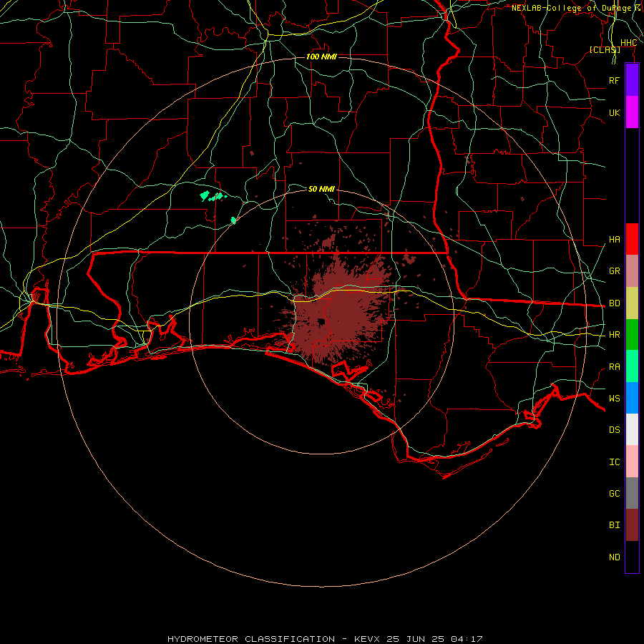
Task: Select the GC gray legend swatch
Action: coord(632,493)
